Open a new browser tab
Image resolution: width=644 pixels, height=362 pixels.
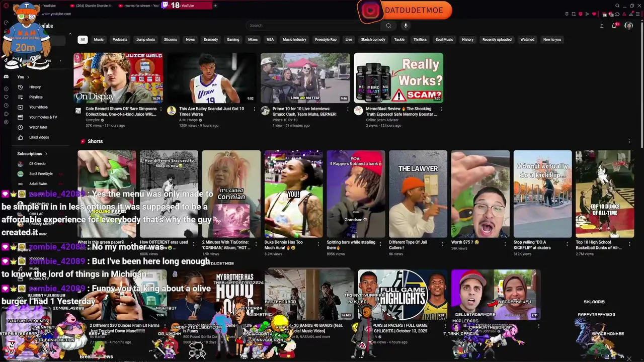[x=215, y=6]
